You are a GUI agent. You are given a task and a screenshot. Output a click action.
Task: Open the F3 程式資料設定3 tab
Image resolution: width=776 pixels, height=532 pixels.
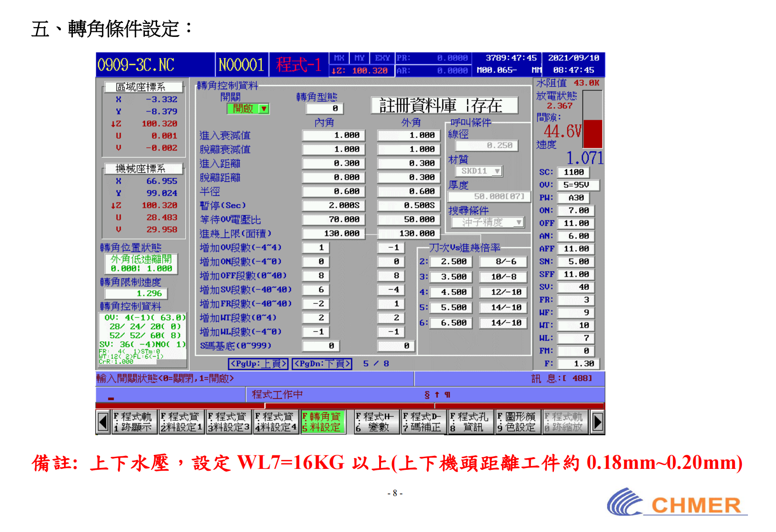[229, 422]
